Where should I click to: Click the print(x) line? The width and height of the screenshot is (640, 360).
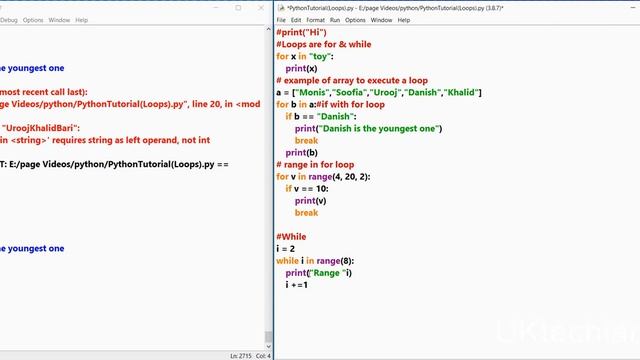[301, 68]
